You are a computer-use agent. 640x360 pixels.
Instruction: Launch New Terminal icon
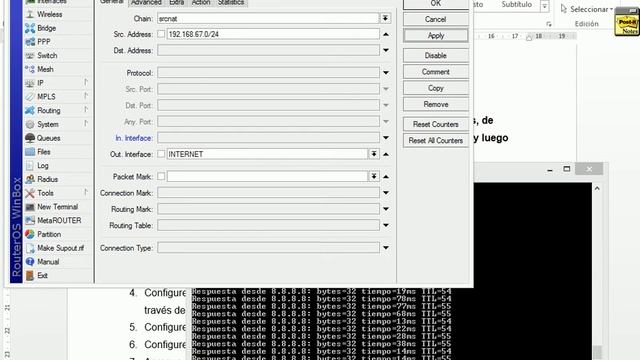pos(30,207)
